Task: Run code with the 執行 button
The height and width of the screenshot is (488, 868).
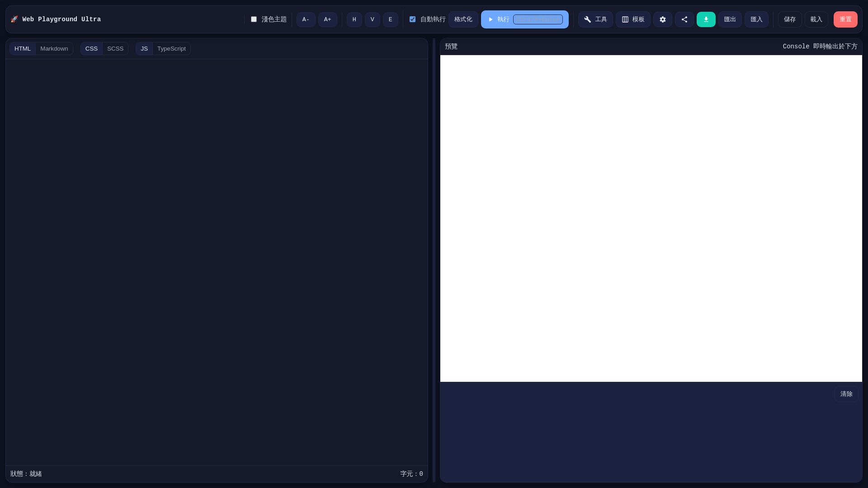Action: pos(524,19)
